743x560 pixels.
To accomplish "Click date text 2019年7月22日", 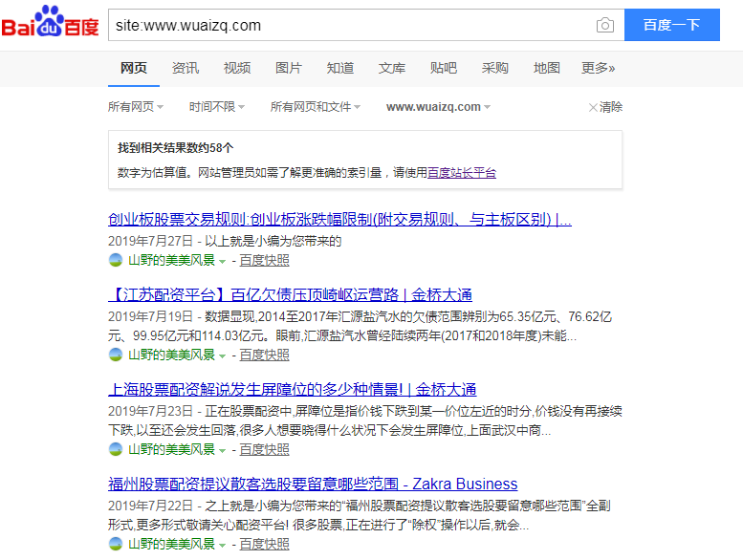I will [151, 506].
